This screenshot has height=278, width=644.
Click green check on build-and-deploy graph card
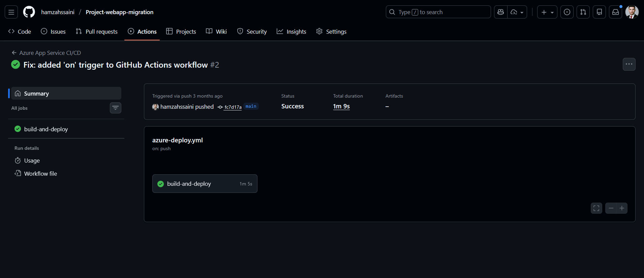pyautogui.click(x=161, y=184)
